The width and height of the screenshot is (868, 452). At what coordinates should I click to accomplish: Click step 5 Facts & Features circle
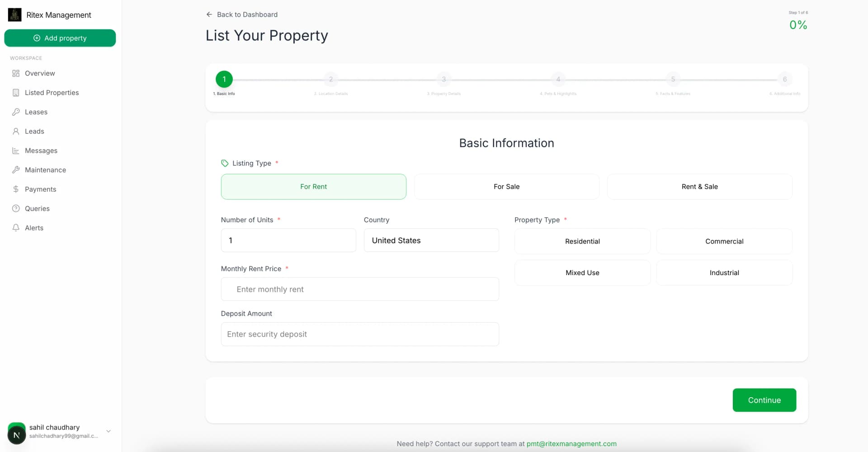click(673, 79)
